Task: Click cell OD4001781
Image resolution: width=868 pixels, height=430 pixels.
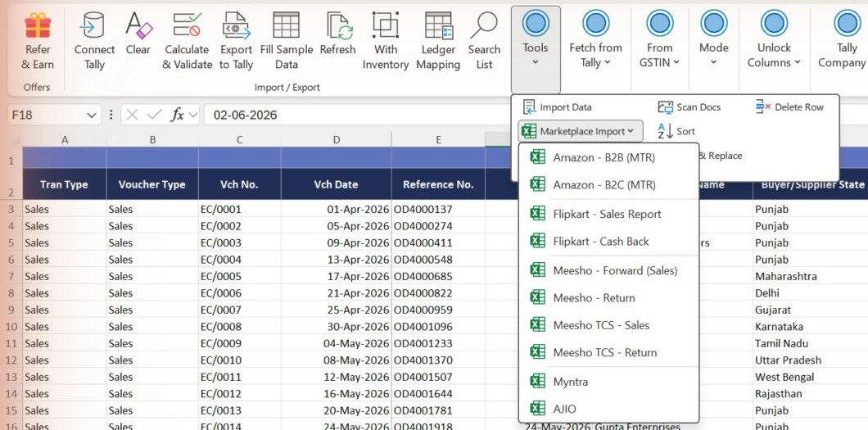Action: [438, 410]
